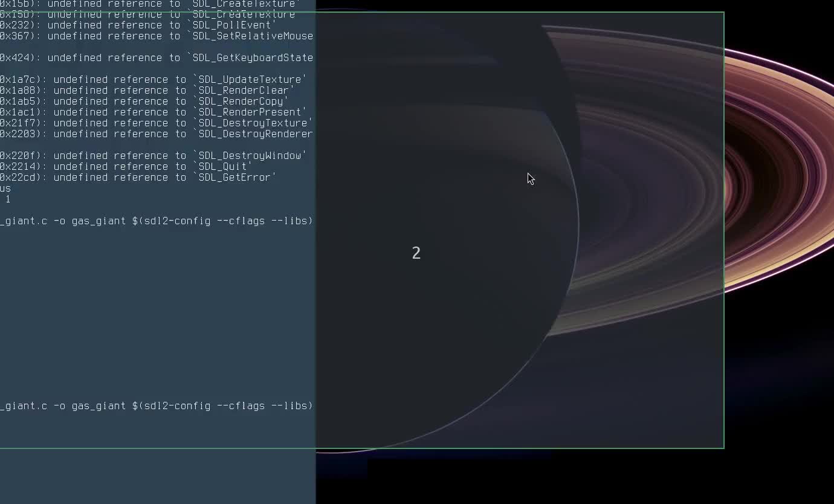834x504 pixels.
Task: Click the SDL_GetError undefined reference line
Action: pos(138,178)
